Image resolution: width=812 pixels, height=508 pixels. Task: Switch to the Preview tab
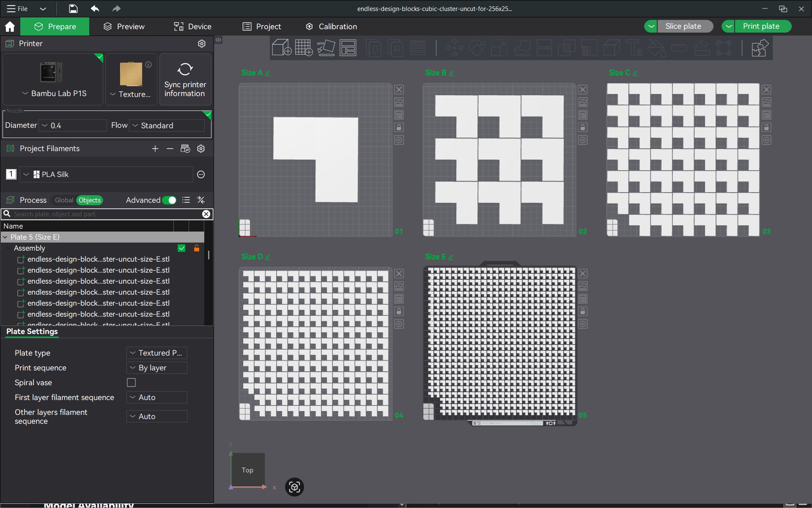point(124,27)
